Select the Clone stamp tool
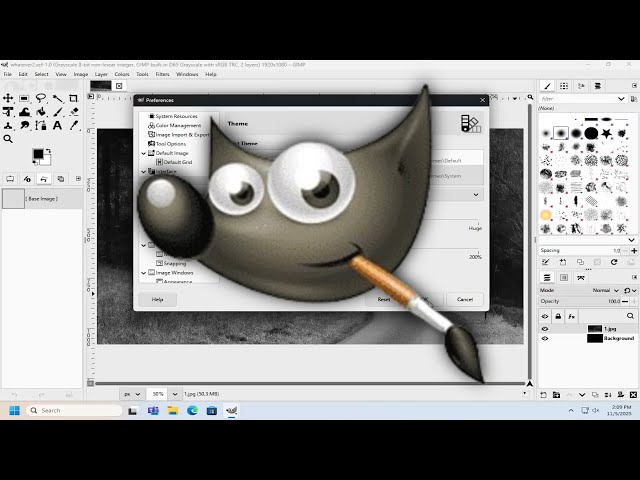Screen dimensions: 640x480 click(8, 125)
